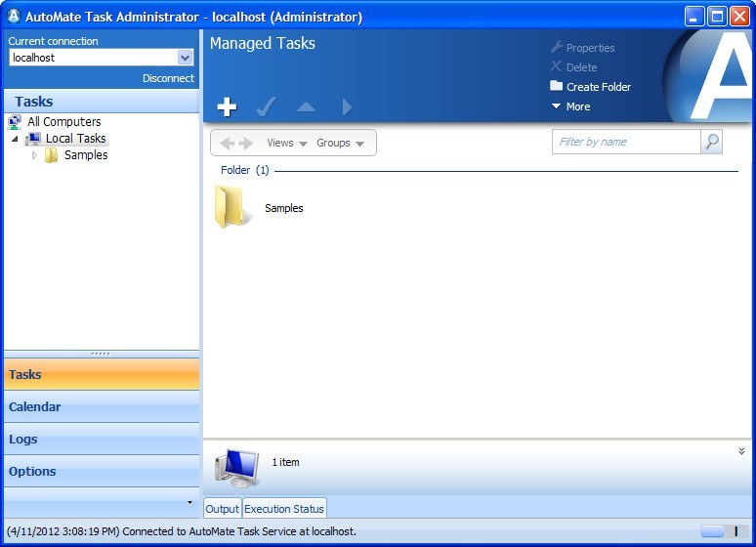
Task: Click the Disconnect link
Action: [x=168, y=78]
